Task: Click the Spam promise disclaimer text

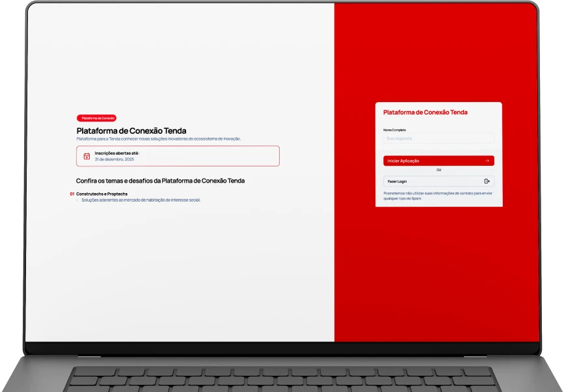Action: (x=438, y=196)
